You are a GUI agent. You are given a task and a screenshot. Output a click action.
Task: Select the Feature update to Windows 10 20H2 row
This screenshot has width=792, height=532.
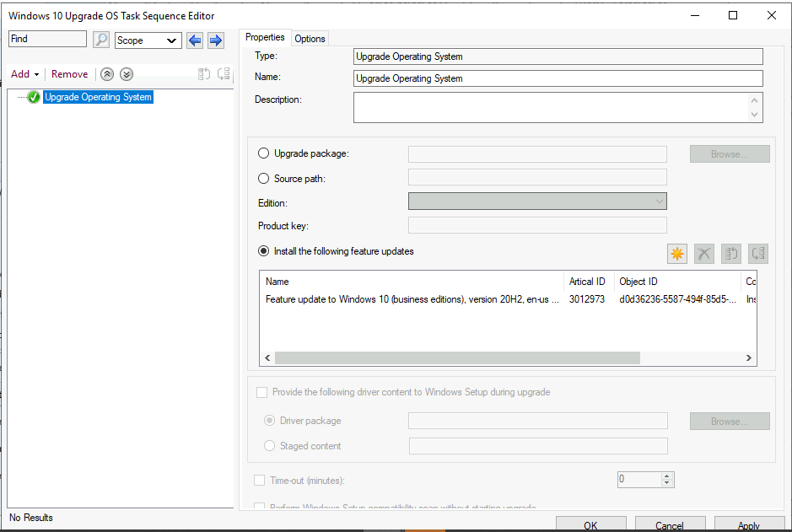(x=508, y=299)
